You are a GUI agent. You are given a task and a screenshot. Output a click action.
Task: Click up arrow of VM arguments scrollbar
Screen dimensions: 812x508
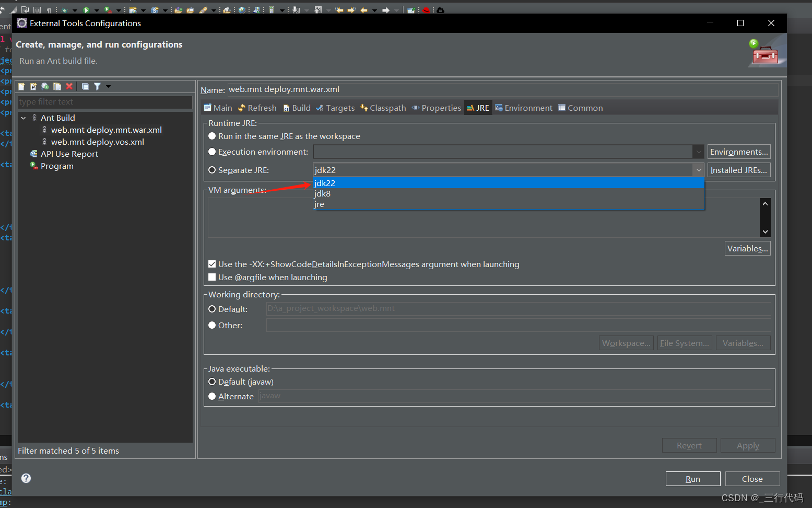765,204
